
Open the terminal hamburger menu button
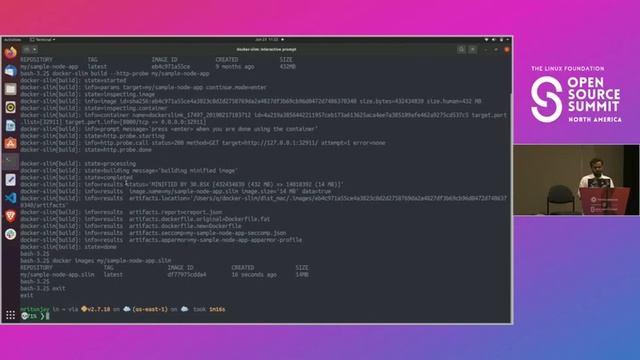[x=473, y=49]
